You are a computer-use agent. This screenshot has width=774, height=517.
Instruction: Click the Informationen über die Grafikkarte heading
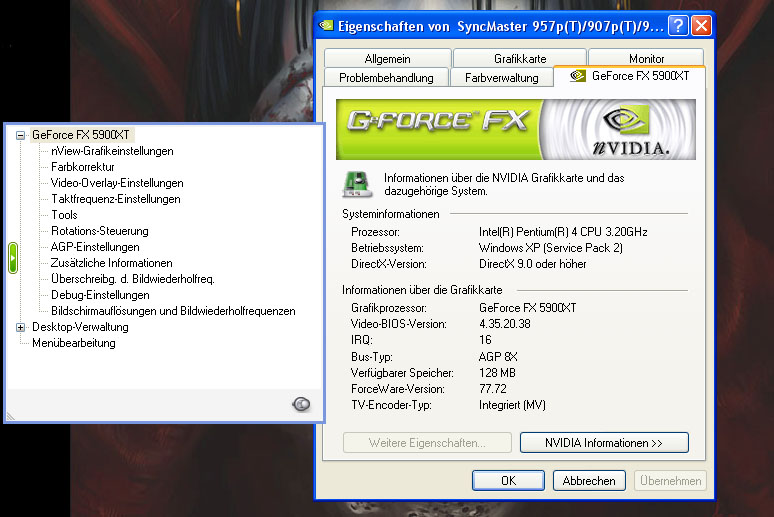pos(422,290)
